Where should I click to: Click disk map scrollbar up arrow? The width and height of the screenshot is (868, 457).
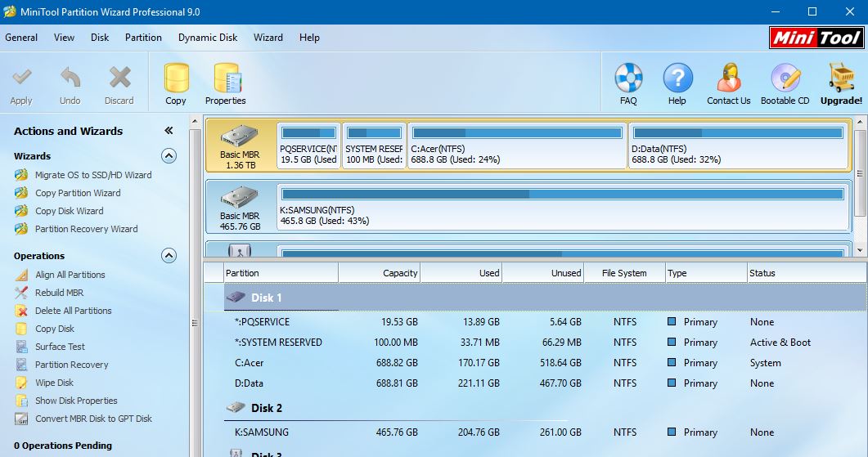click(x=860, y=121)
